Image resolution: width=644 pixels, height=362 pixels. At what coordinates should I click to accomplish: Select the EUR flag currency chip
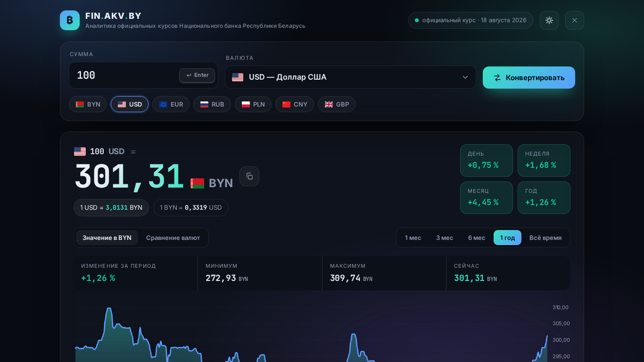[x=171, y=104]
